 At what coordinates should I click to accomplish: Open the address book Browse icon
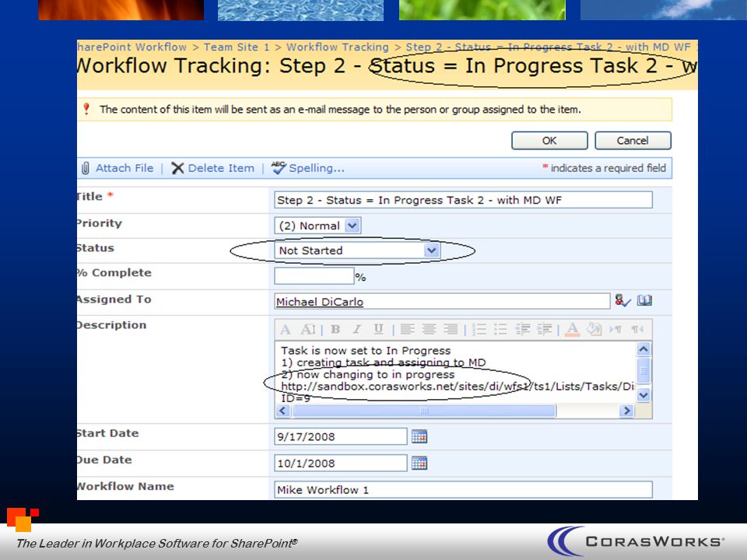[644, 300]
